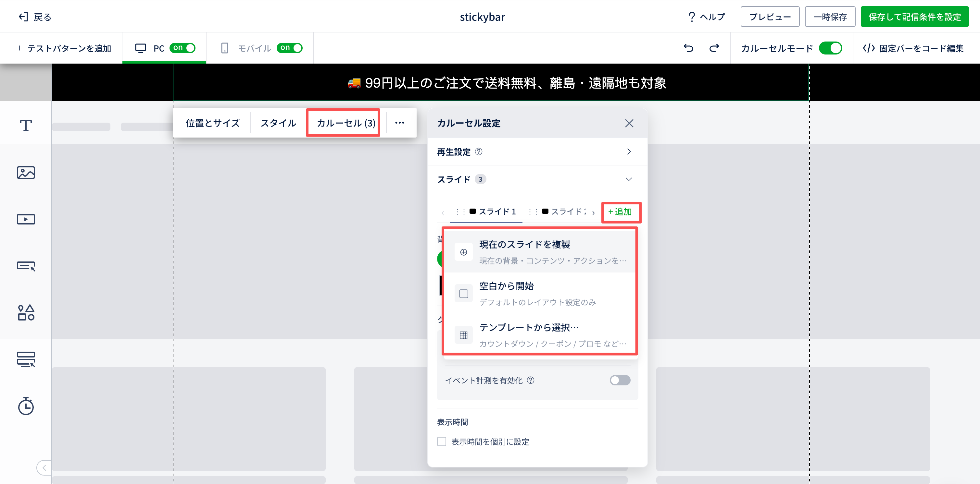Click the duplicate icon for 現在のスライドを複製

pos(463,252)
